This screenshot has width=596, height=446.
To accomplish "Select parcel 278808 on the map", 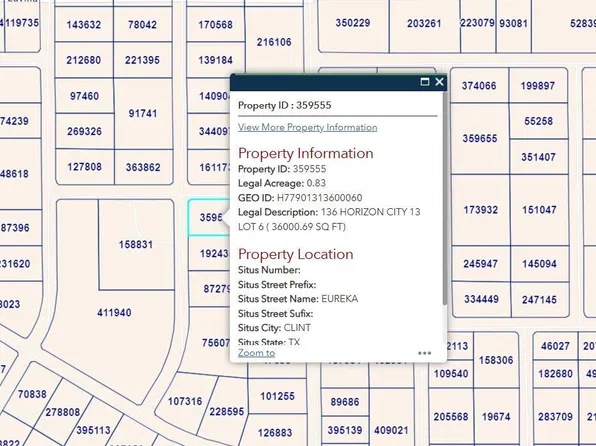I will click(63, 412).
